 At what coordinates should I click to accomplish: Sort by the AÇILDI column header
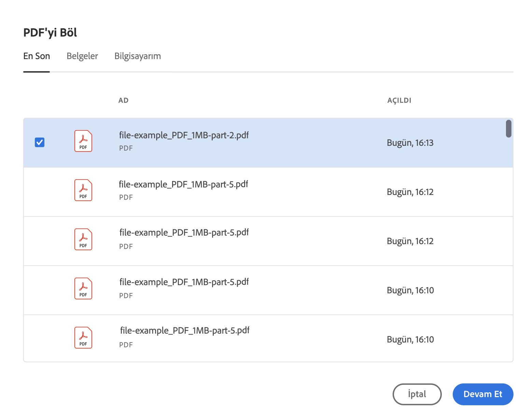tap(399, 100)
